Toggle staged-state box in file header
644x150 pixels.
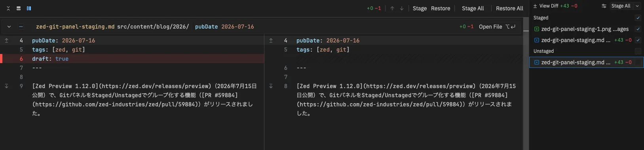pos(21,27)
